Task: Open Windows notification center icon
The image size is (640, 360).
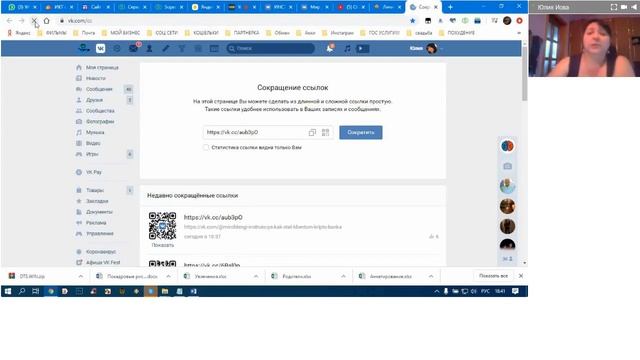Action: [515, 291]
